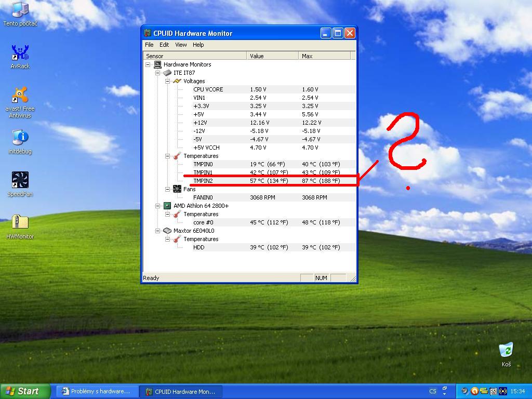Click the window resize grip corner
The height and width of the screenshot is (399, 532).
click(353, 278)
